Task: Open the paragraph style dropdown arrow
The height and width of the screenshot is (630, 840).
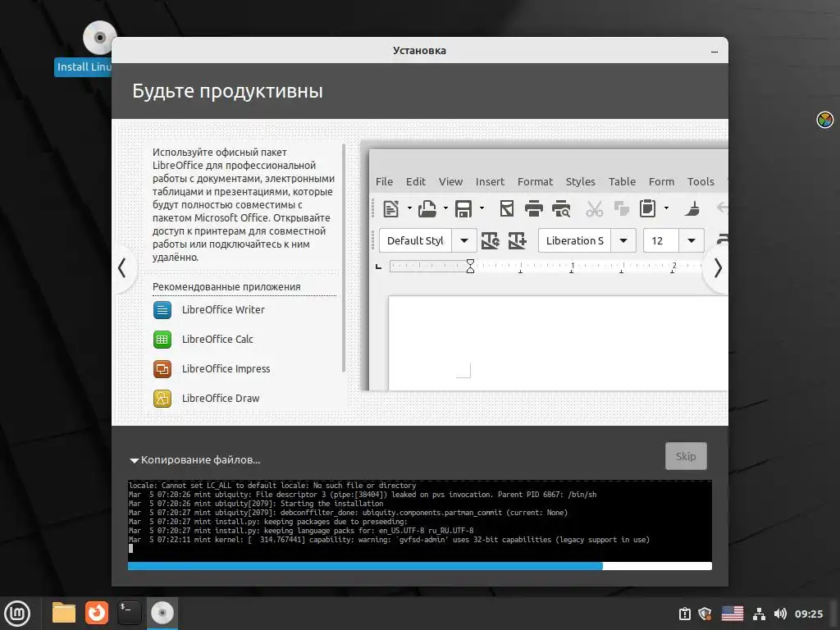Action: [464, 240]
